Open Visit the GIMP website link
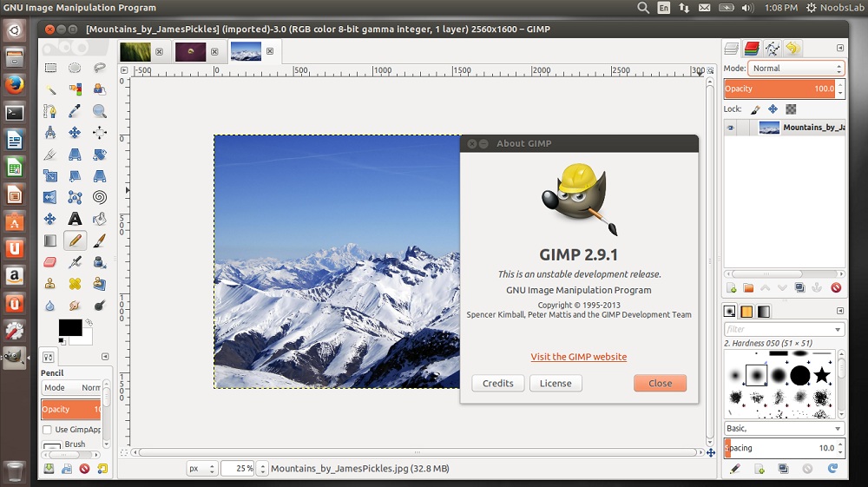The image size is (868, 487). coord(578,357)
